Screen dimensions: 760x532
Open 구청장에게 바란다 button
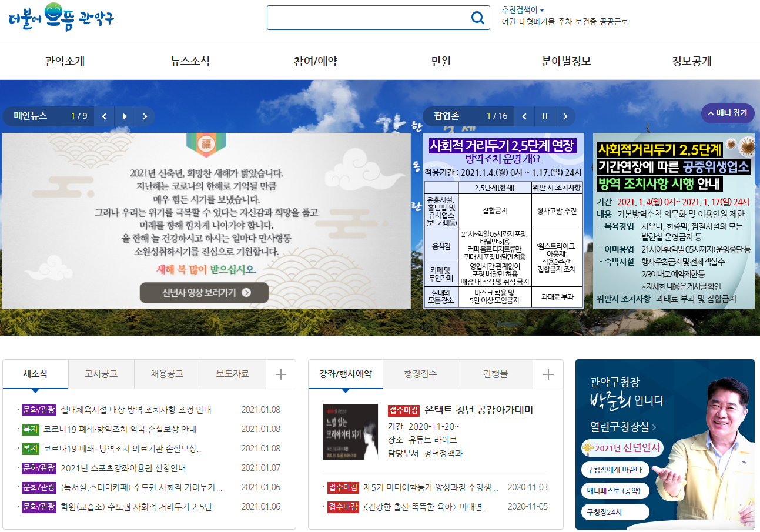[x=615, y=470]
